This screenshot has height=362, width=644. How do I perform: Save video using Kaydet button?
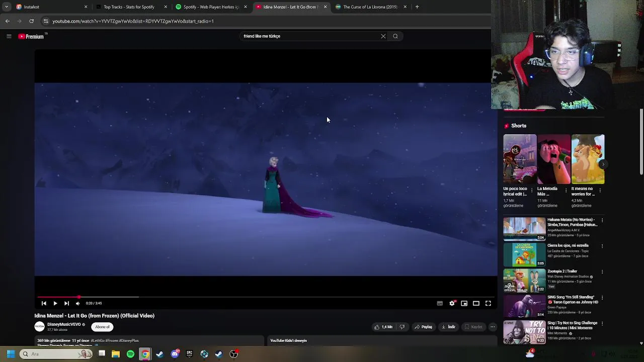[473, 327]
